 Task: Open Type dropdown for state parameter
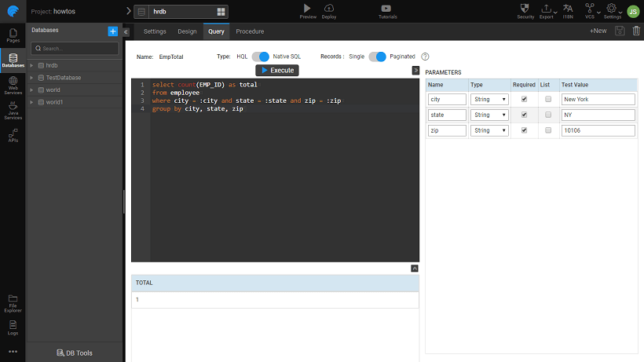488,115
